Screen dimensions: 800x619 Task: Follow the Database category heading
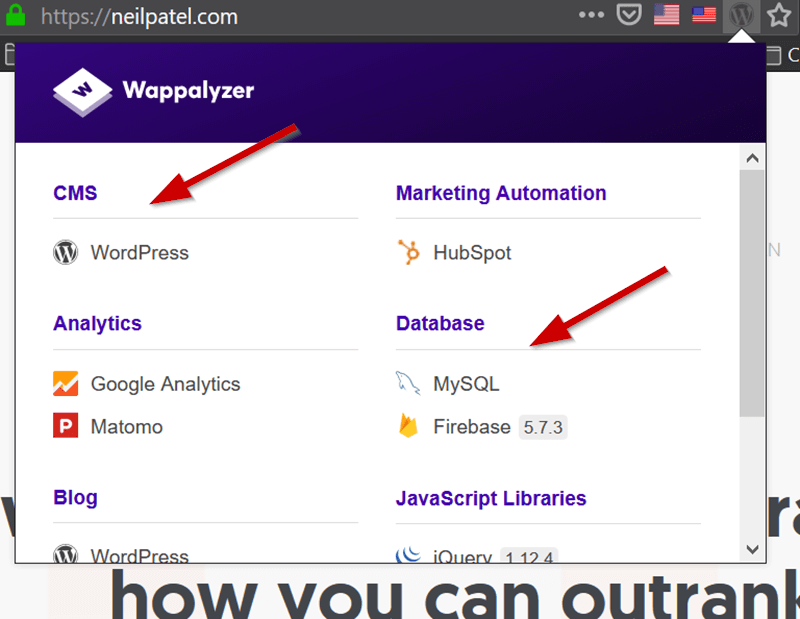tap(440, 323)
